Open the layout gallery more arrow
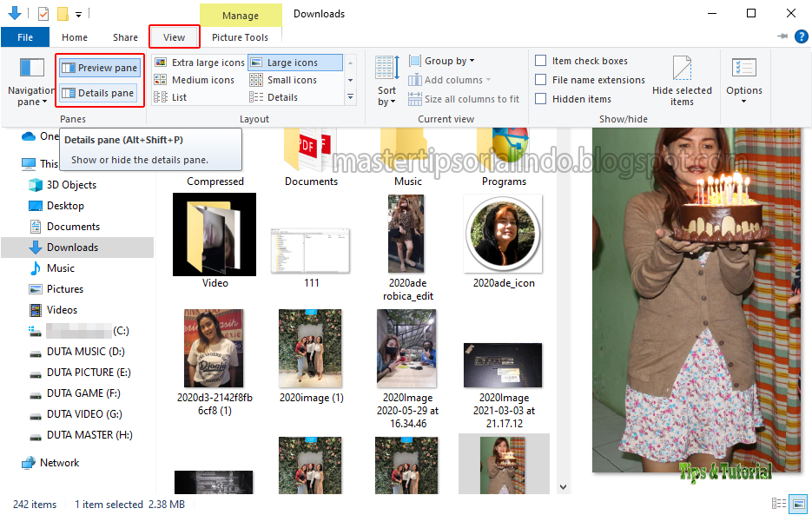The width and height of the screenshot is (812, 515). click(350, 97)
